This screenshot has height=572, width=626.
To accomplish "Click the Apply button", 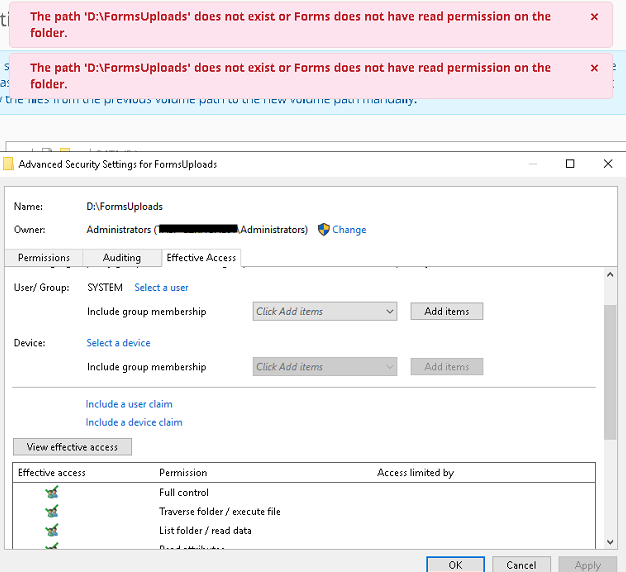I will 588,565.
